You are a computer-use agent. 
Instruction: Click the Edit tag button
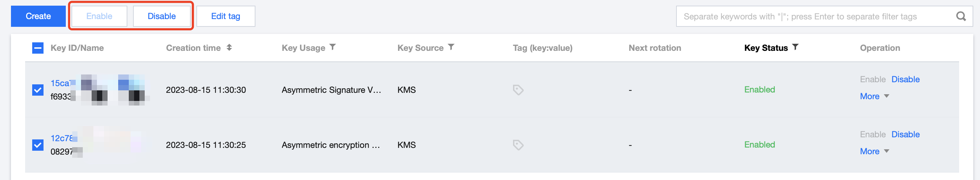(226, 16)
